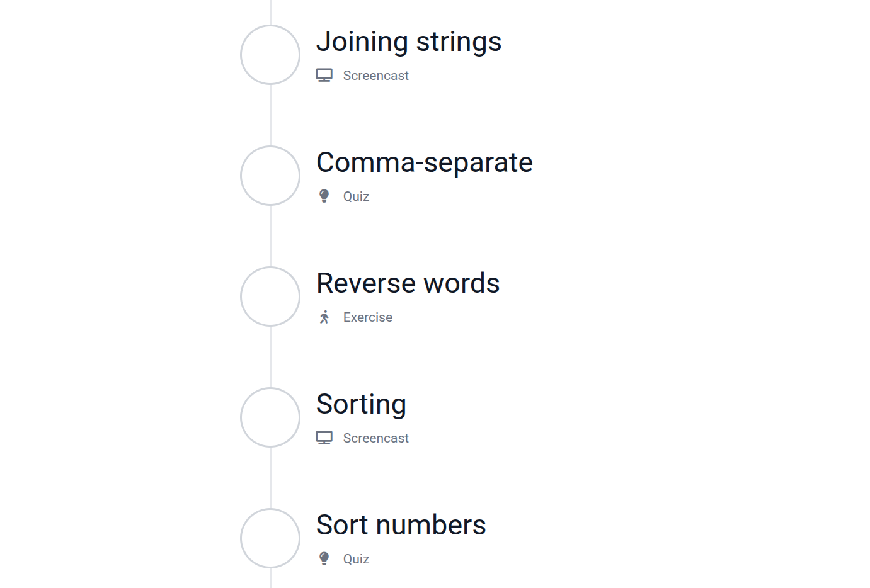Click the Quiz lightbulb icon under Comma-separate
Screen dimensions: 870x588
tap(324, 195)
